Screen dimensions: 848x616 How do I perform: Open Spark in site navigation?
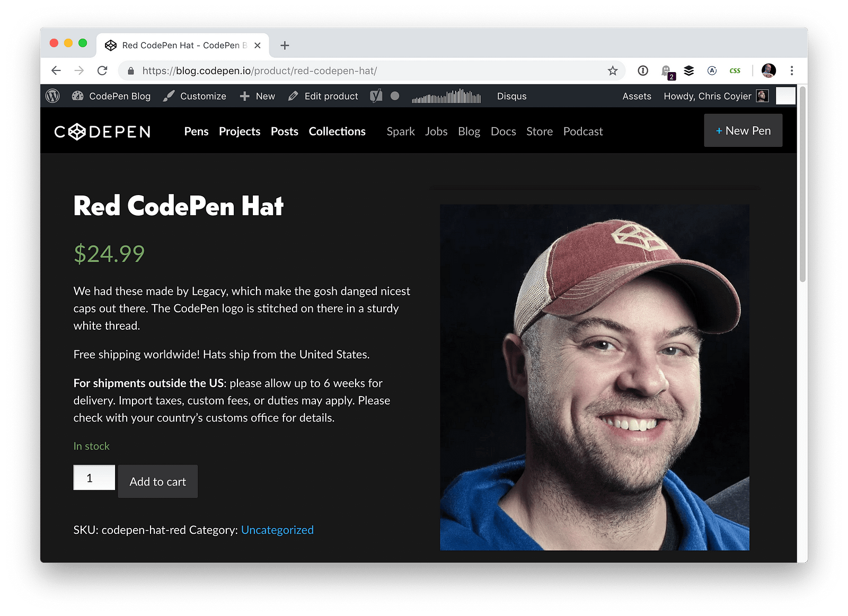click(x=401, y=131)
